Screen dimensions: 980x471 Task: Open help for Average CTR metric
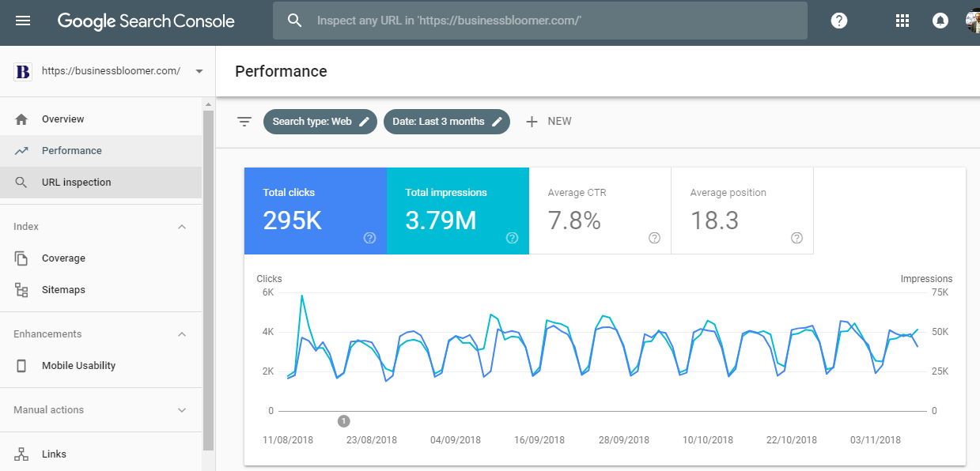click(x=654, y=238)
